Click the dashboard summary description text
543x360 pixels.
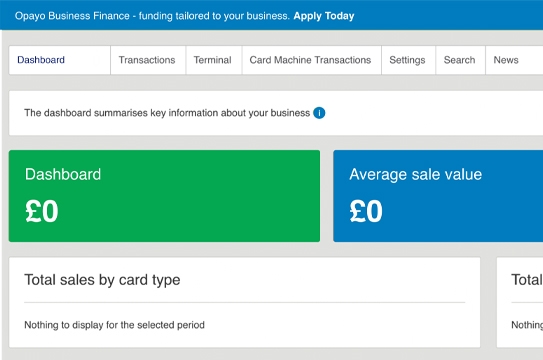point(167,113)
